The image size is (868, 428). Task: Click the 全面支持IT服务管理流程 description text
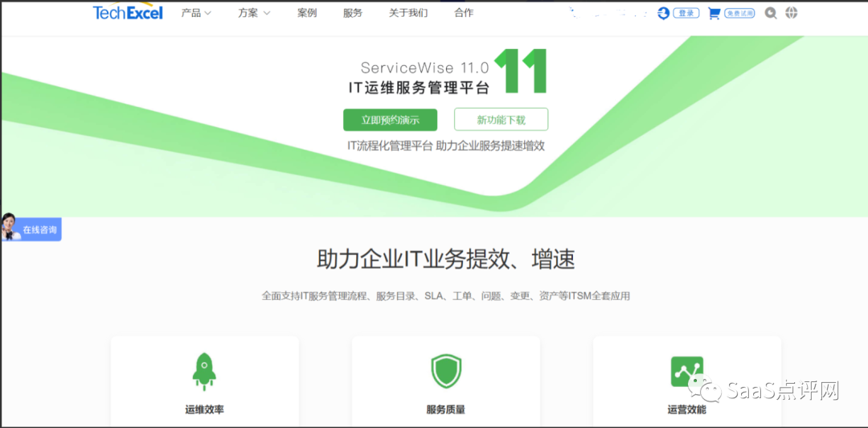445,296
